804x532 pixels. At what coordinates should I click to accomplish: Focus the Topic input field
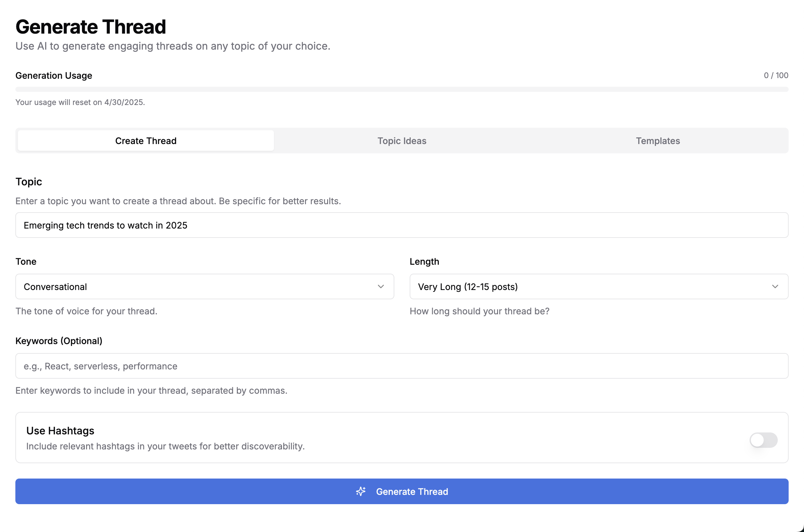402,225
